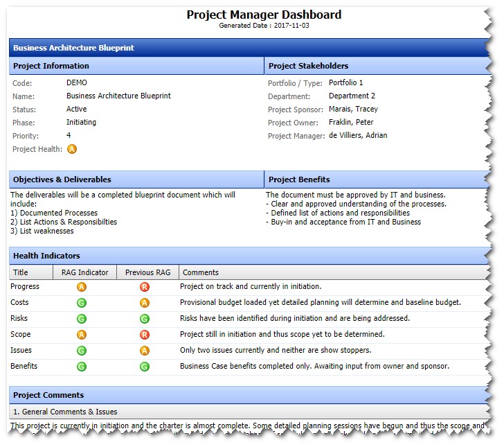Click the amber Project Health indicator icon

pos(72,149)
